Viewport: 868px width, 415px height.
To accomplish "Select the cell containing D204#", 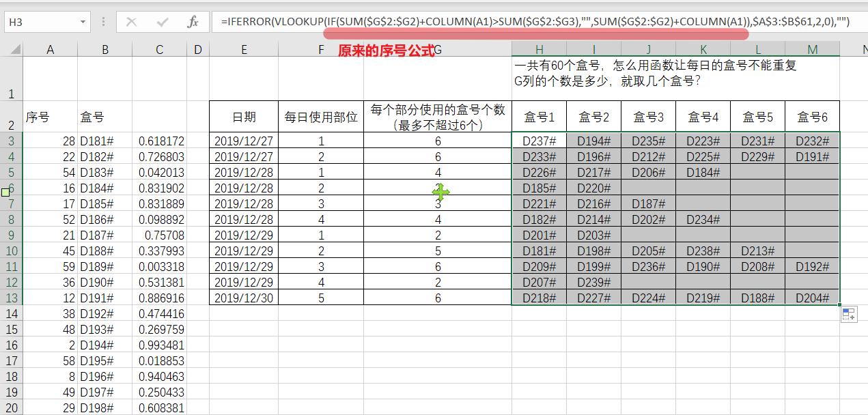I will (812, 298).
